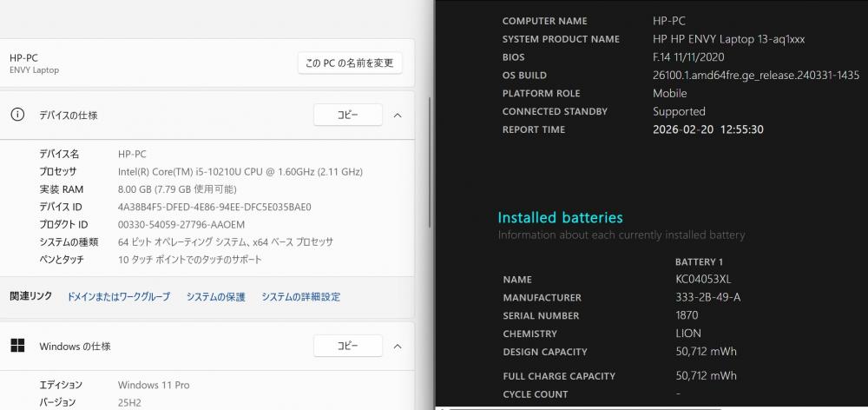Click the Windows logo icon beside Windows の仕様
The width and height of the screenshot is (868, 410).
click(17, 346)
